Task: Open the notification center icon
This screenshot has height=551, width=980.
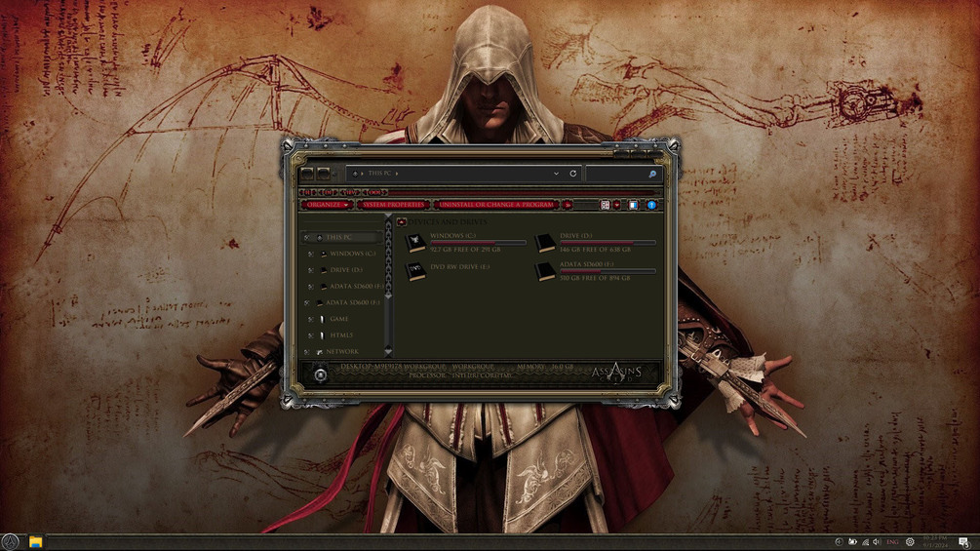Action: (x=963, y=541)
